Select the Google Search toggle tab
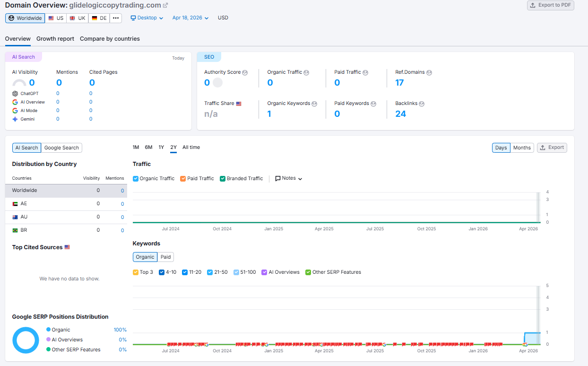 tap(61, 148)
